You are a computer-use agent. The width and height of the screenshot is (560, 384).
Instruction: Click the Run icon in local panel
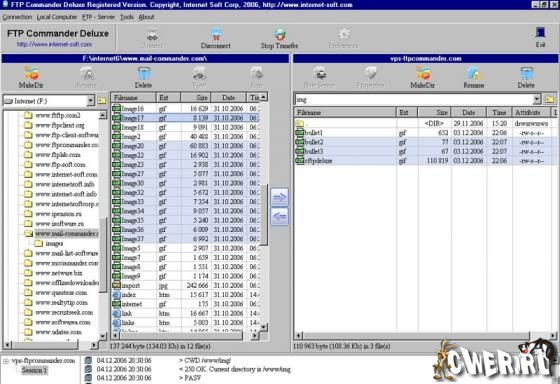coord(256,74)
